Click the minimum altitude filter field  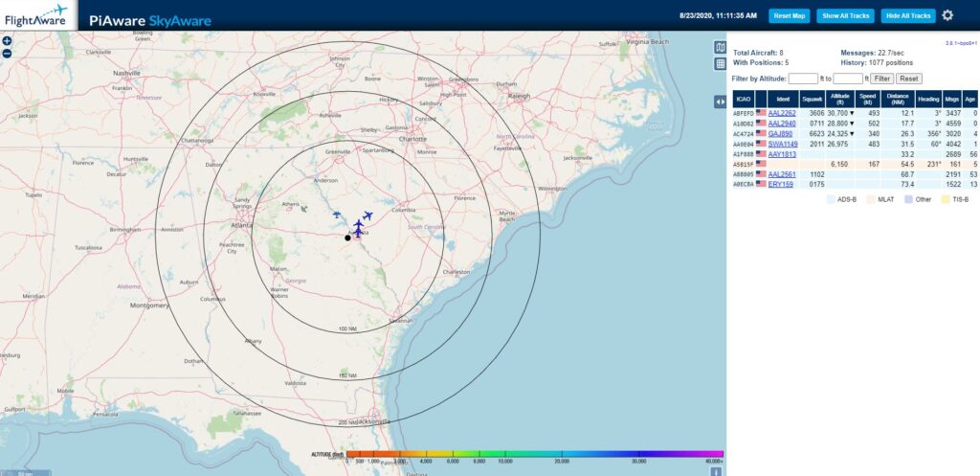pos(803,79)
